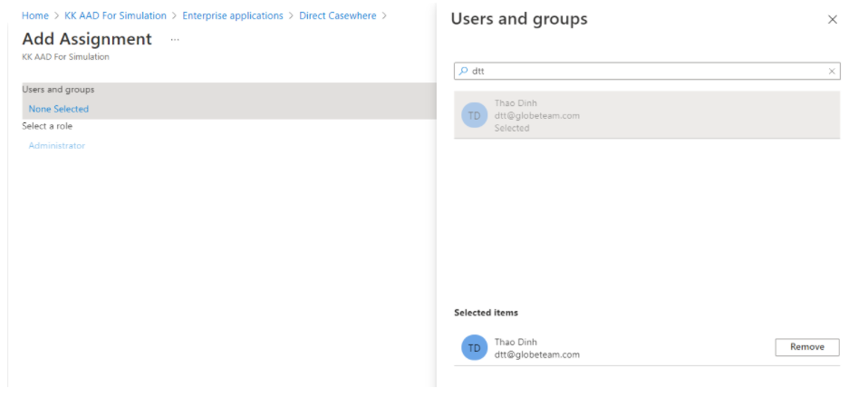
Task: Click Thao Dinh name under Selected items
Action: click(516, 343)
